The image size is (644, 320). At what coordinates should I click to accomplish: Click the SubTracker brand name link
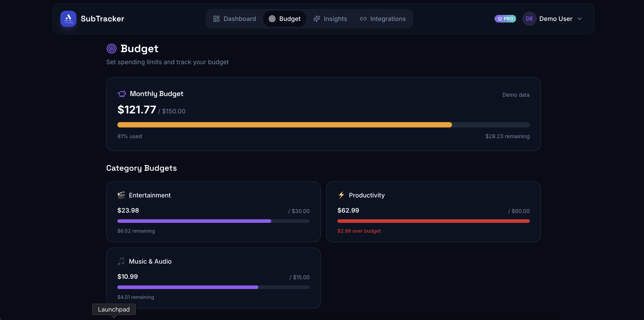click(x=102, y=19)
